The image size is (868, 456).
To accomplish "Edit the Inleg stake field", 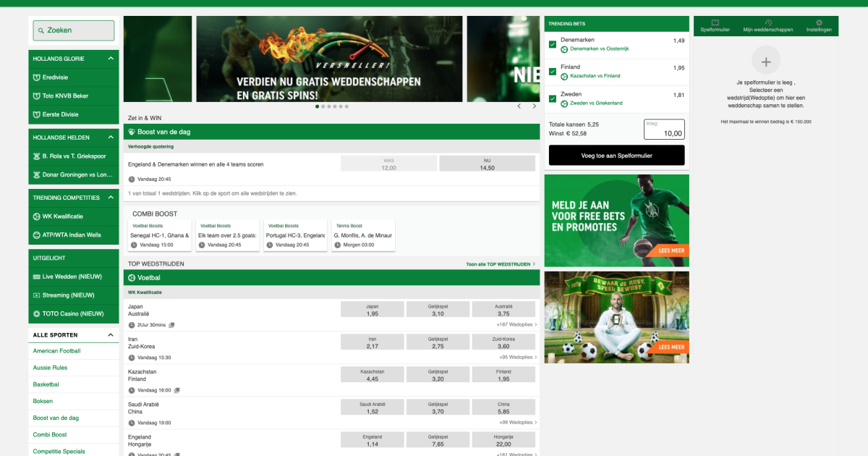I will 664,130.
